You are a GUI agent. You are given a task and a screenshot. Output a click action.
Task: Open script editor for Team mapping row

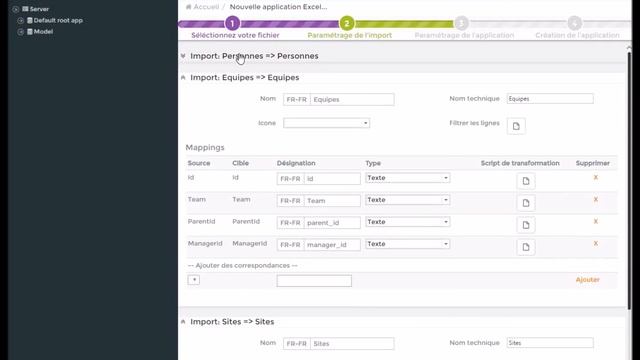click(526, 203)
